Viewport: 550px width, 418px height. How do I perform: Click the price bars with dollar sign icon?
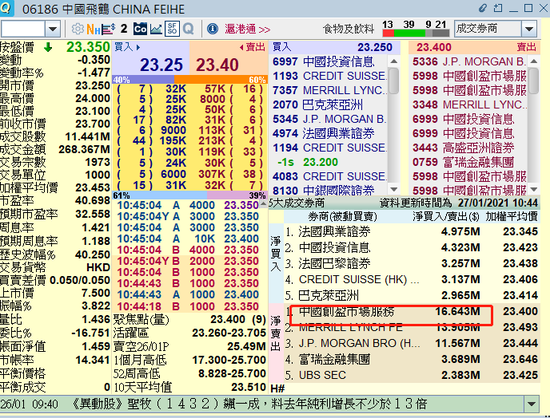point(108,29)
